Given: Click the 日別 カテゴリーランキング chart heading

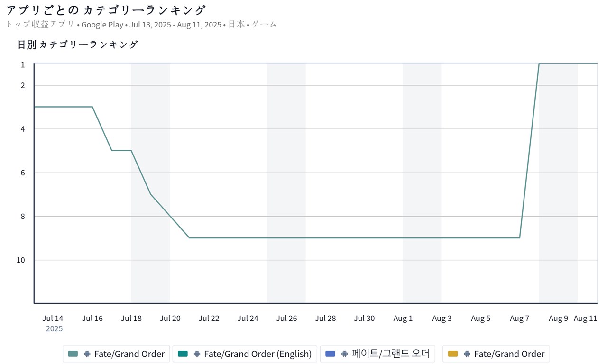Looking at the screenshot, I should (77, 45).
